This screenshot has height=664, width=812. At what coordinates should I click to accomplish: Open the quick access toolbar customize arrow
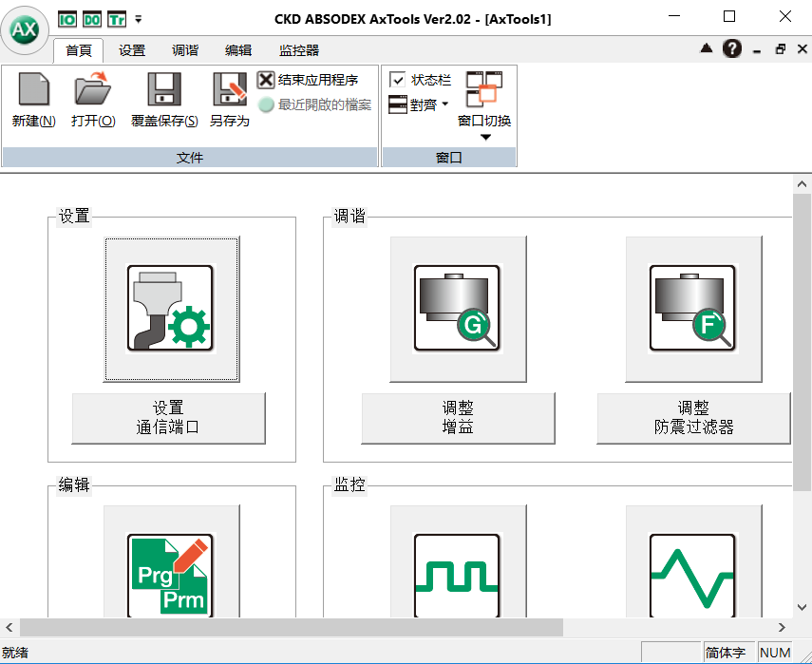(x=139, y=18)
